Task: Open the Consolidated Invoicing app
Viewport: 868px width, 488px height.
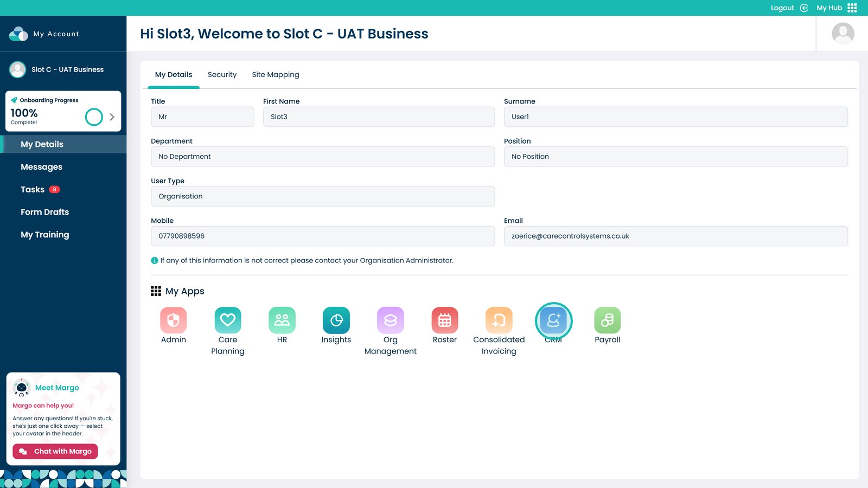Action: point(499,320)
